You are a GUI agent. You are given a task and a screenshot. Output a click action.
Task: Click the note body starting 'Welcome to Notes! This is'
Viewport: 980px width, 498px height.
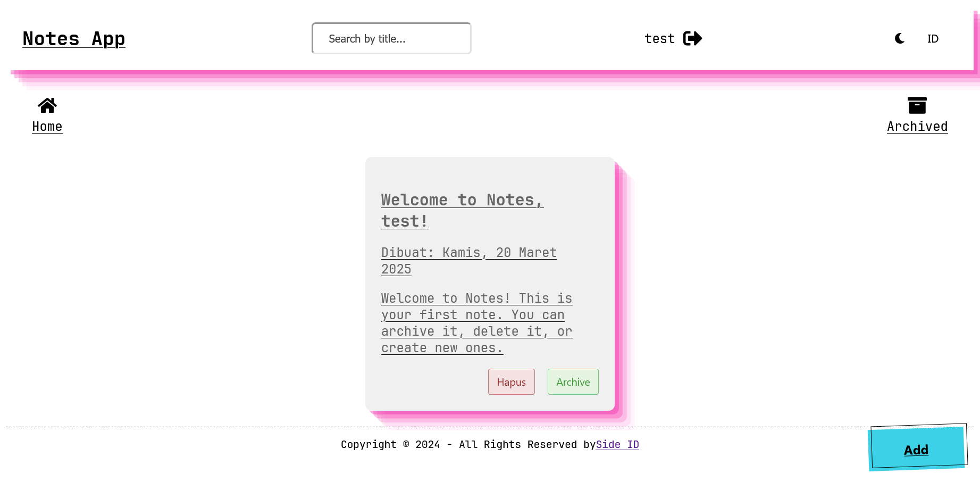[x=476, y=323]
